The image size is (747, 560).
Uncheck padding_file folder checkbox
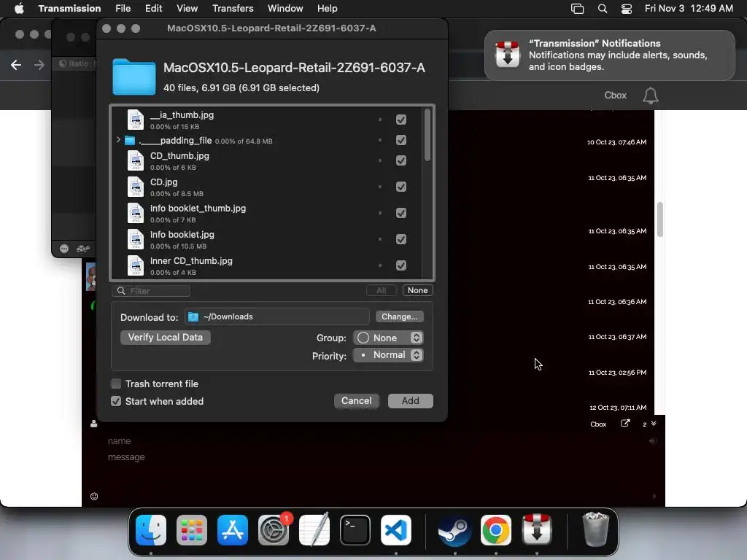(401, 140)
